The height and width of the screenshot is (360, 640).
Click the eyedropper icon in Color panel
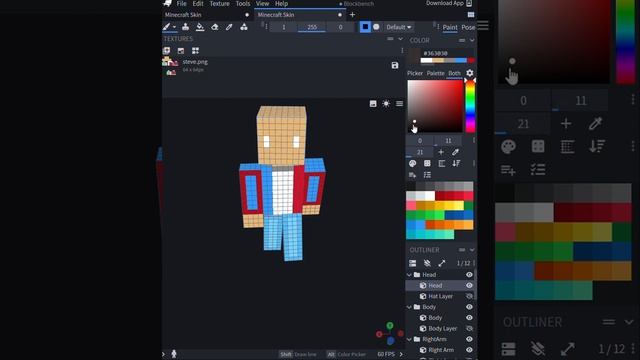(455, 152)
